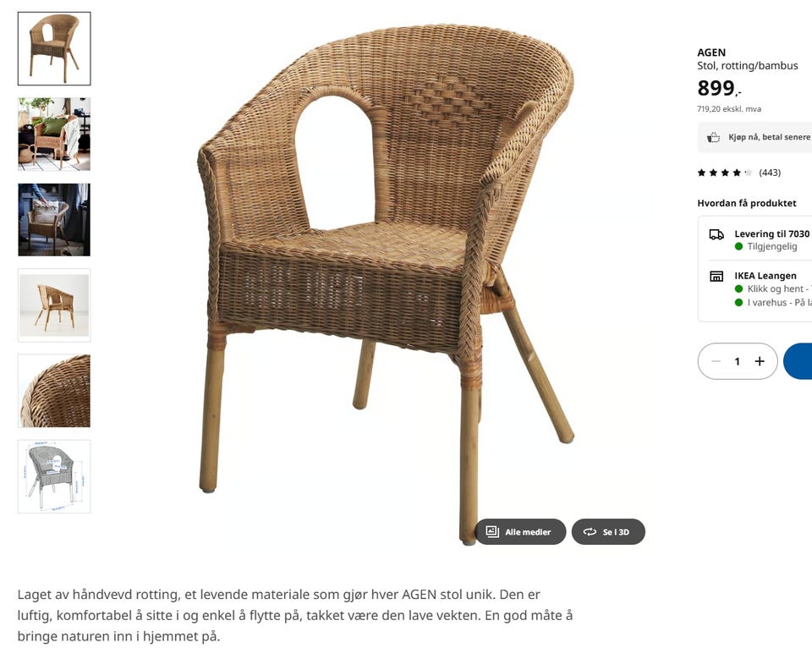Decrease quantity with the minus icon
Viewport: 812px width, 648px height.
[716, 361]
